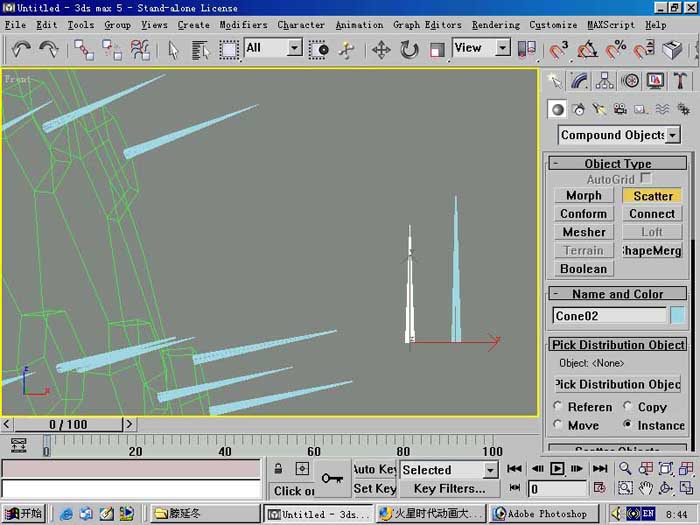Select the Cameras category icon

[620, 109]
